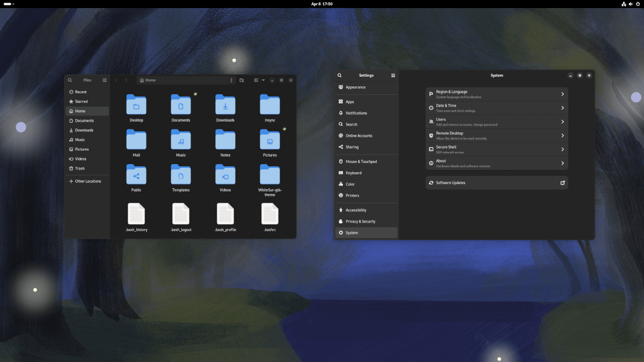The height and width of the screenshot is (362, 644).
Task: Expand the Users account settings row
Action: click(562, 121)
